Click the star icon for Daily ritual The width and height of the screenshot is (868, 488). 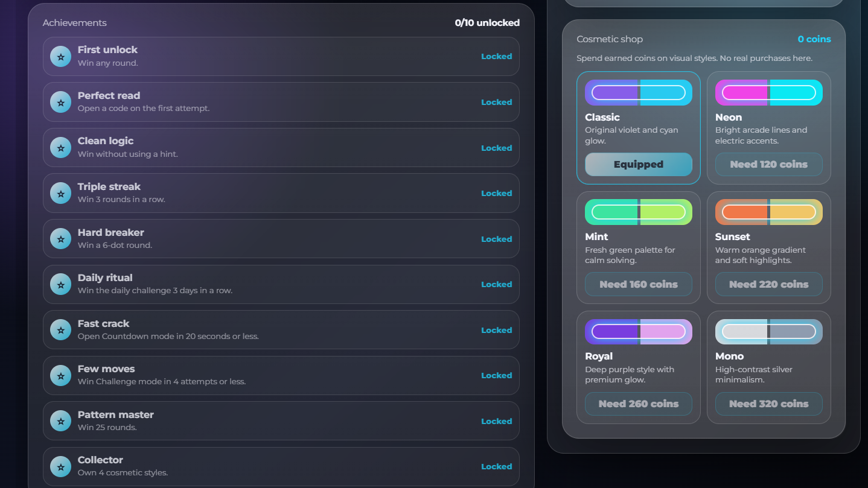click(x=60, y=285)
